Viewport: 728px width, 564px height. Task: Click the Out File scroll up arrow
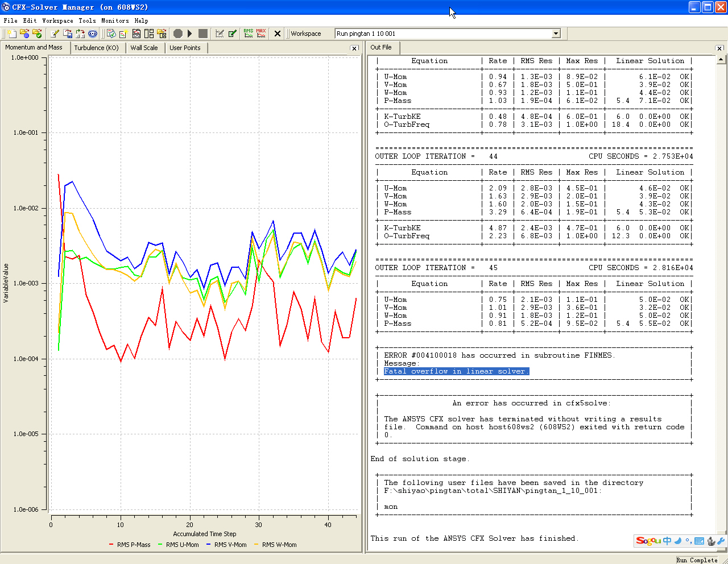(x=721, y=59)
